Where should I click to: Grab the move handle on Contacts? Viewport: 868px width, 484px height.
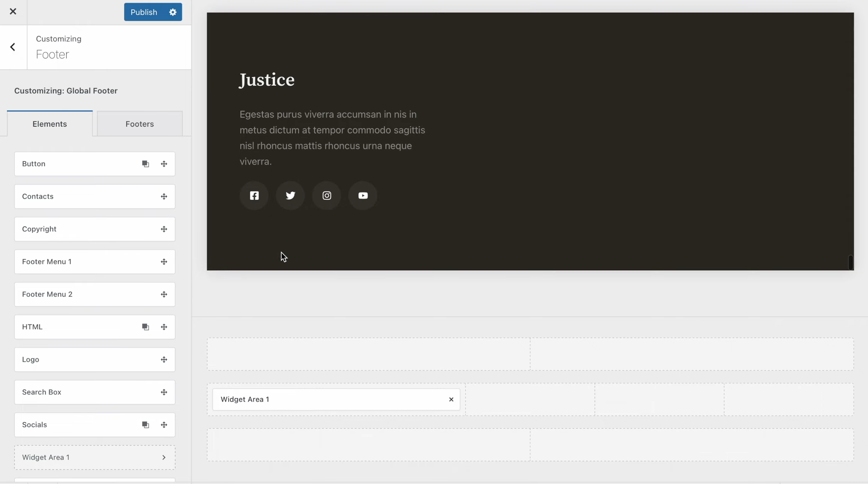pyautogui.click(x=164, y=196)
